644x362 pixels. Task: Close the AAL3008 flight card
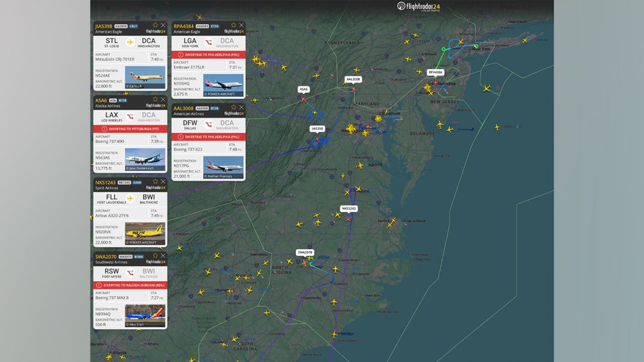pos(241,108)
